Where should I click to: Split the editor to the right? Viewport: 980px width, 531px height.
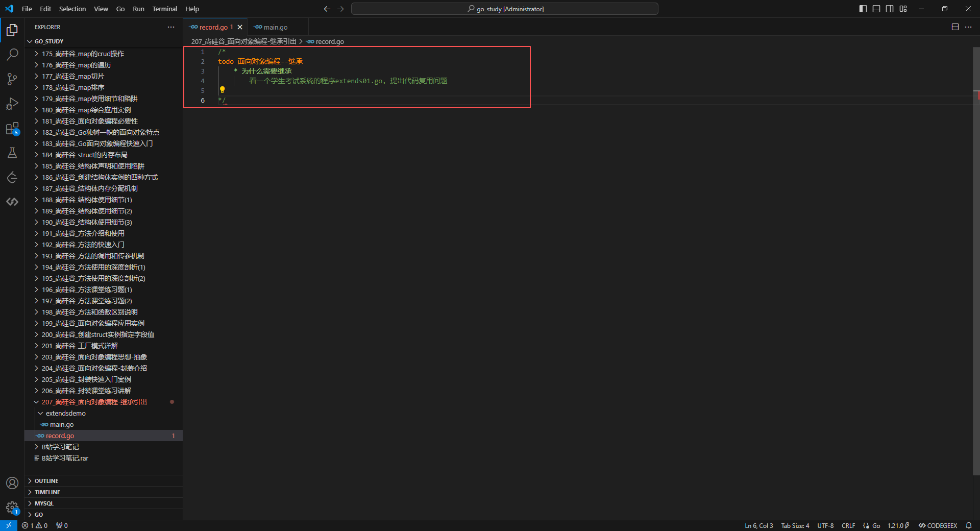(955, 27)
